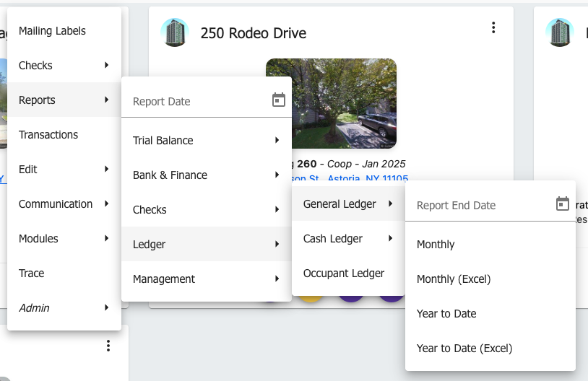Screen dimensions: 588x381
Task: Open the Communication submenu
Action: pos(64,203)
